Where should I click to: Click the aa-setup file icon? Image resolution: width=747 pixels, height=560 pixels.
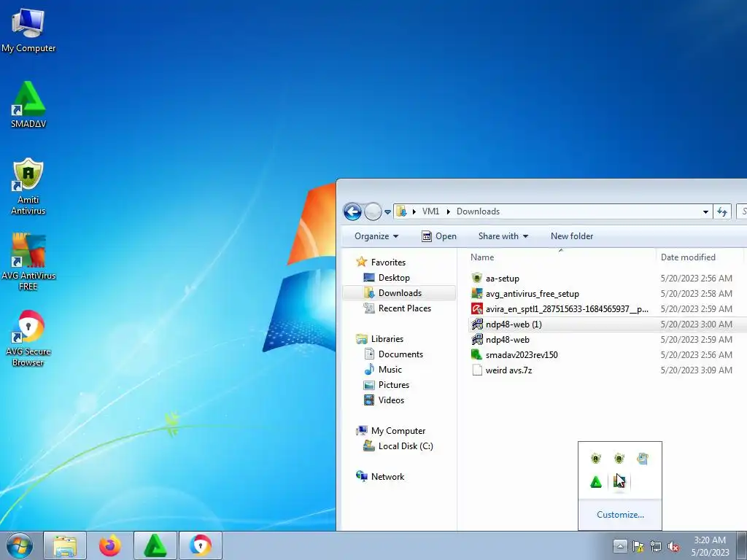(477, 278)
